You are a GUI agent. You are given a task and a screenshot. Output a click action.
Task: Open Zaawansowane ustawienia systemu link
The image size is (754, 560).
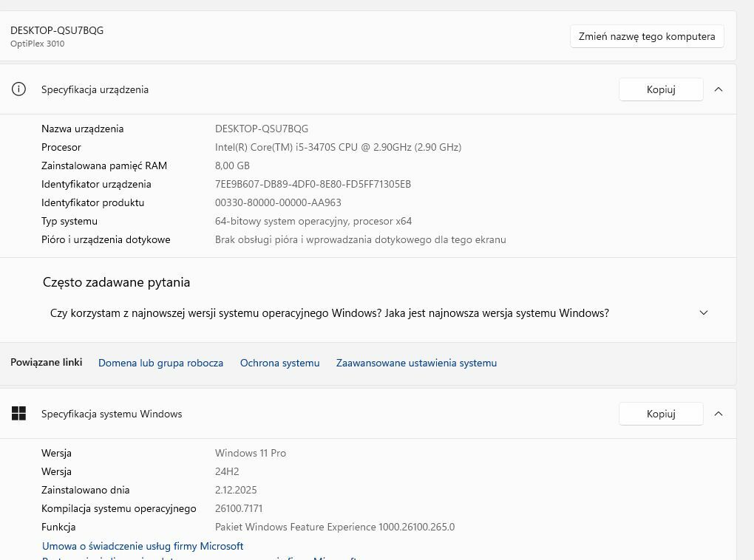click(416, 363)
